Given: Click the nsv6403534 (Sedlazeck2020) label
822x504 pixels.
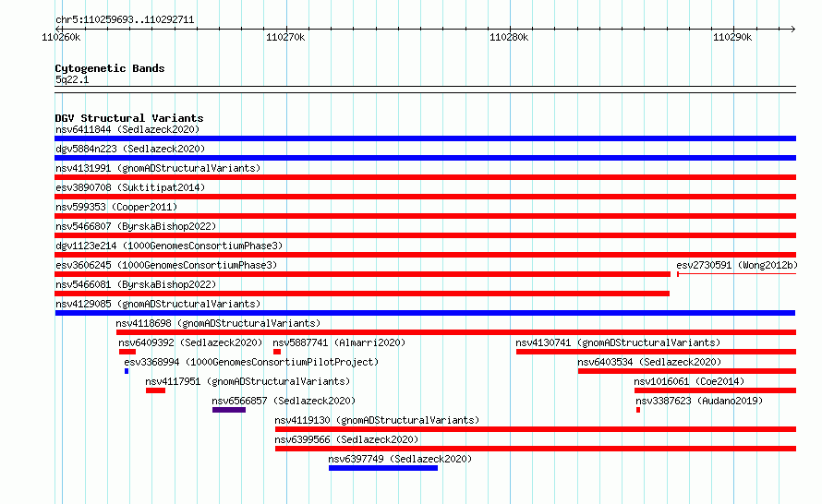Looking at the screenshot, I should [x=649, y=362].
